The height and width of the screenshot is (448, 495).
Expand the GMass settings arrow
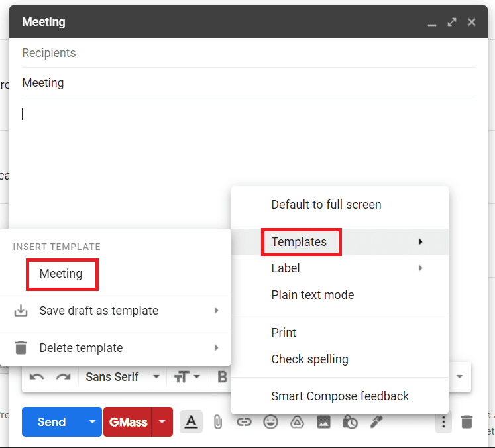(162, 422)
